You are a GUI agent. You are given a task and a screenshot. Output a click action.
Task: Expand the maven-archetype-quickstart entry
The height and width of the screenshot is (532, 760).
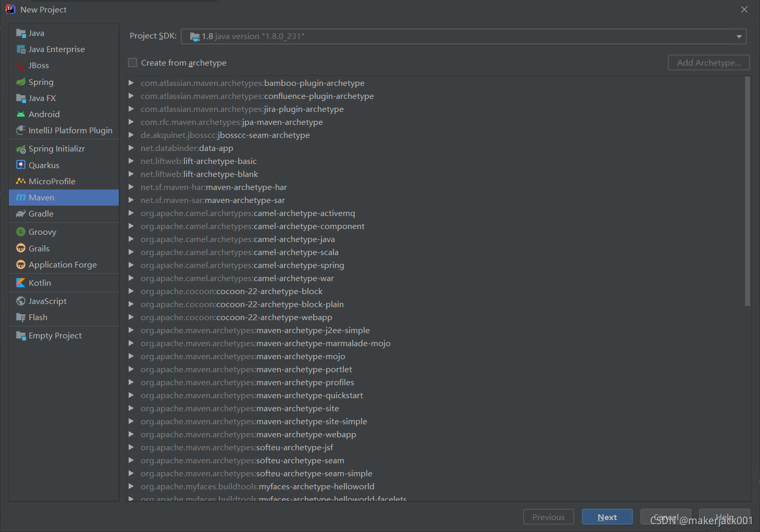131,395
